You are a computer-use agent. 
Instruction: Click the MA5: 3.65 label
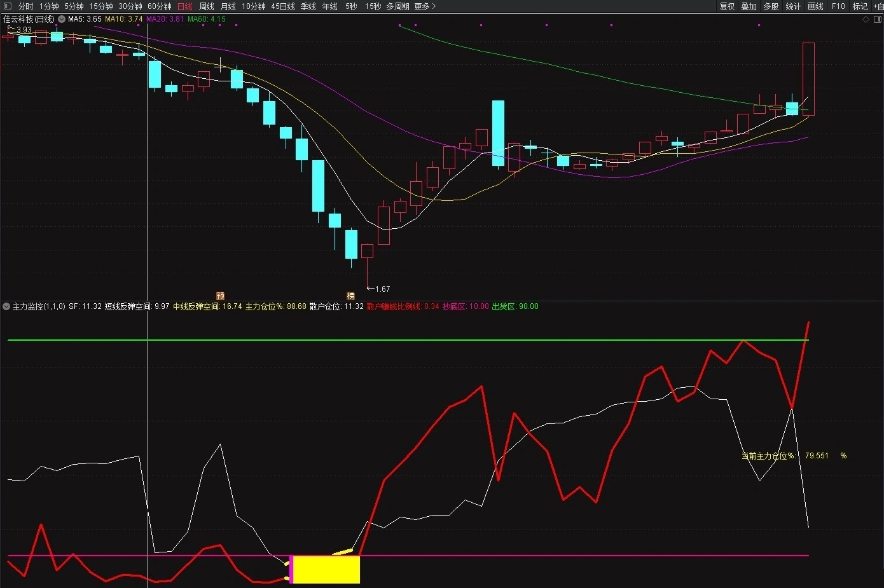(85, 19)
